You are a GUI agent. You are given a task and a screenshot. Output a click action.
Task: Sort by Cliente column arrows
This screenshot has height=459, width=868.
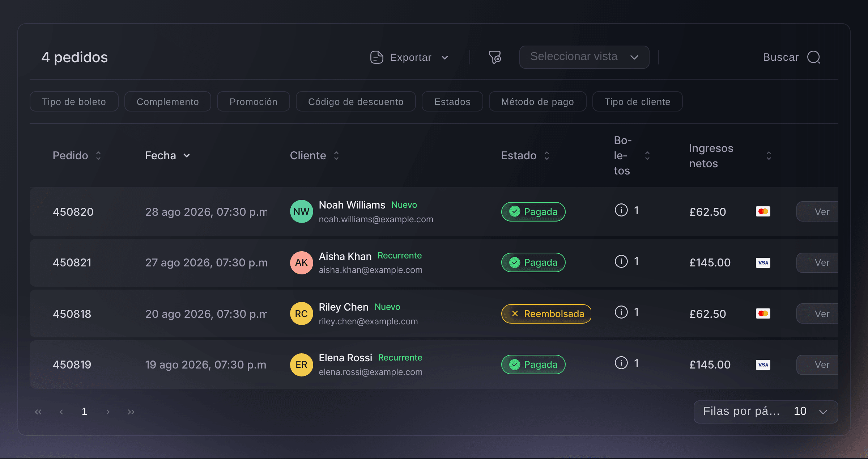tap(336, 156)
